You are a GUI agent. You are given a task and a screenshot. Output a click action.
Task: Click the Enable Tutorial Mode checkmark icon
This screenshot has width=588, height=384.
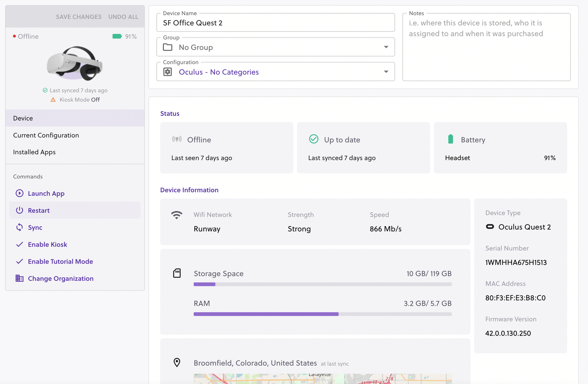click(19, 261)
